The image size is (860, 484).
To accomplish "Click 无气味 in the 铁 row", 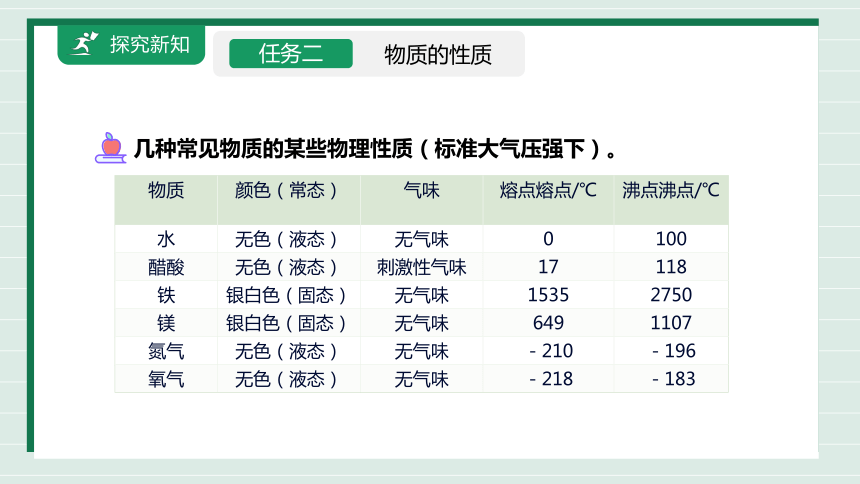I will point(421,295).
